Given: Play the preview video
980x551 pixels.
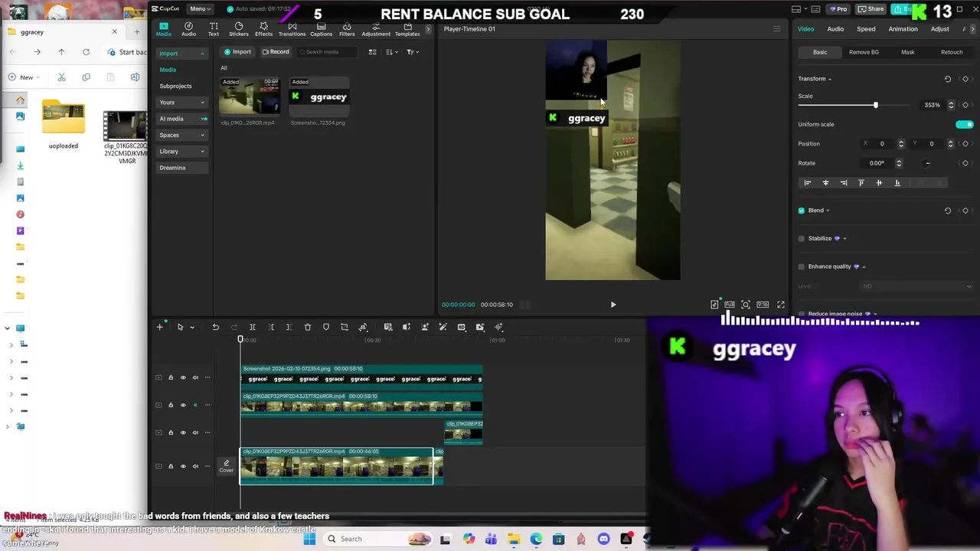Looking at the screenshot, I should point(612,305).
